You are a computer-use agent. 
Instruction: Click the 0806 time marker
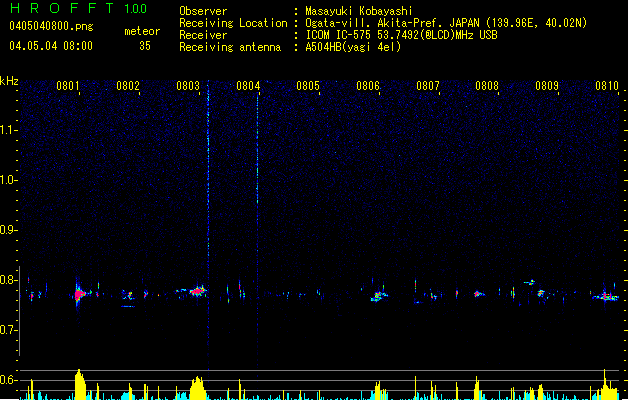click(368, 86)
